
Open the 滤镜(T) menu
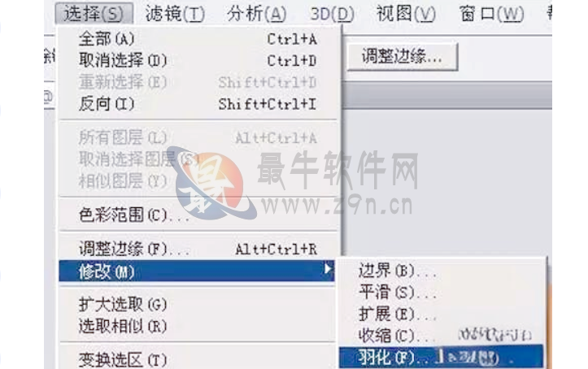pos(175,14)
